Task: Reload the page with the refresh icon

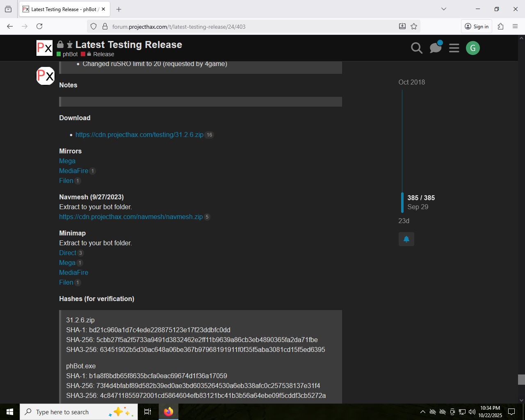Action: click(39, 27)
